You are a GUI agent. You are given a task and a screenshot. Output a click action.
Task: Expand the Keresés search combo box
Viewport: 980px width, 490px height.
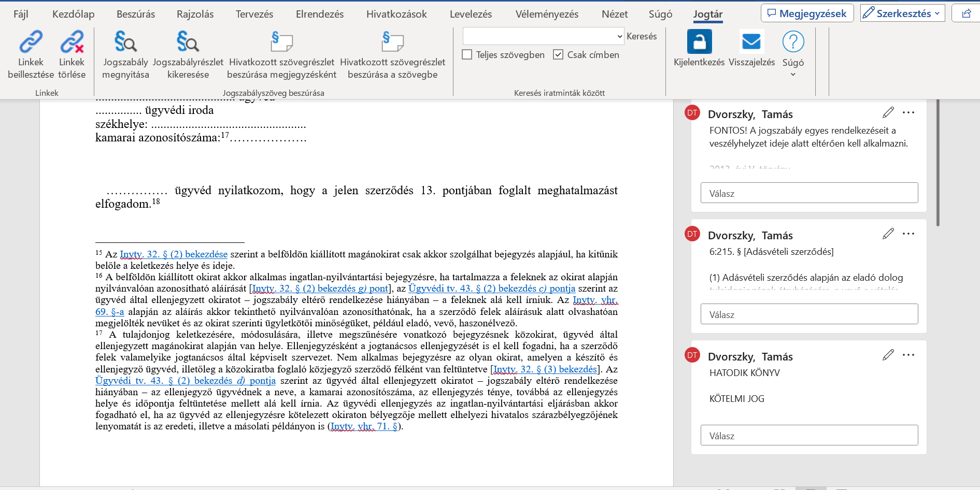click(619, 36)
